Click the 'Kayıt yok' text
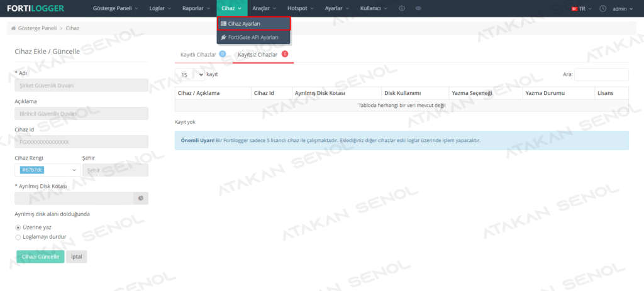This screenshot has height=291, width=644. tap(185, 123)
